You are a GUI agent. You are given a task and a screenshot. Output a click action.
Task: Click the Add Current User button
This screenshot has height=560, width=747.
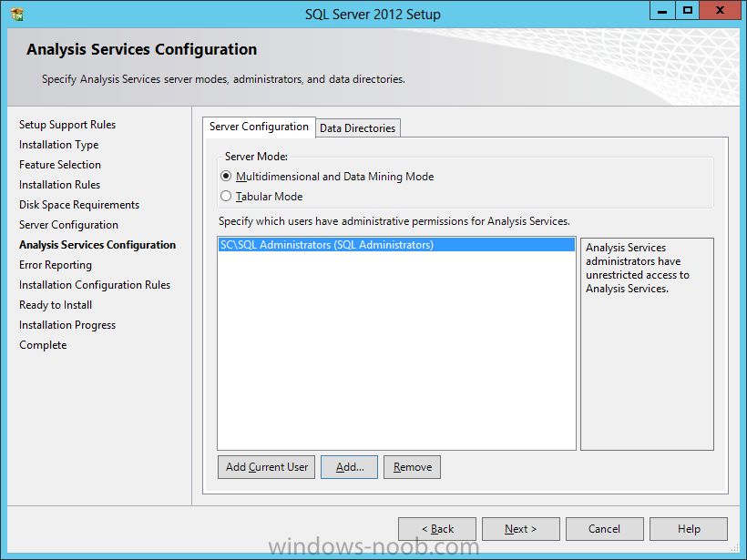[267, 467]
